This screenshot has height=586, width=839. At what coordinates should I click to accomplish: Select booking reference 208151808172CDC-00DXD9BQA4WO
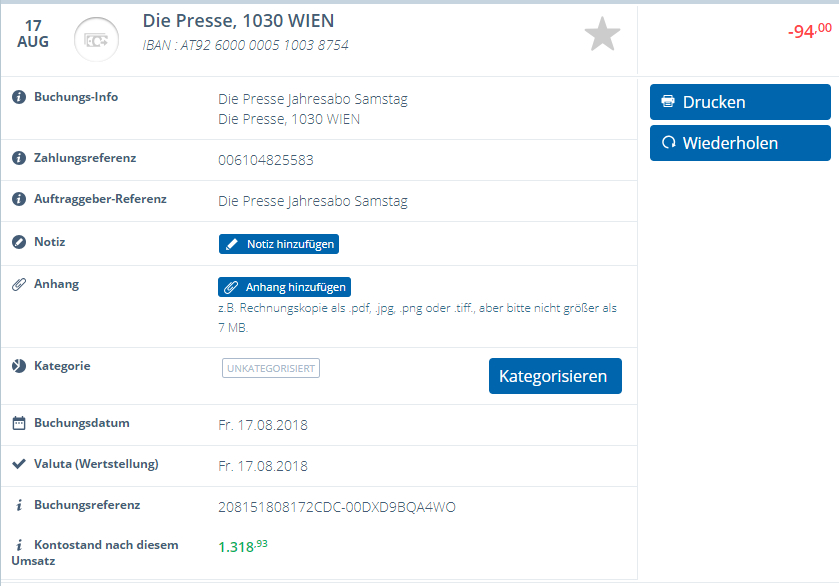[x=337, y=507]
